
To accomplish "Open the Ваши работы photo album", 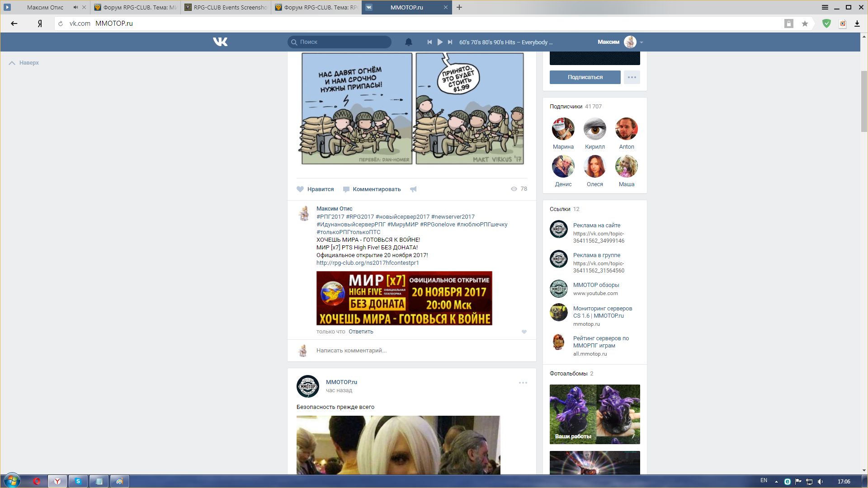I will [594, 414].
